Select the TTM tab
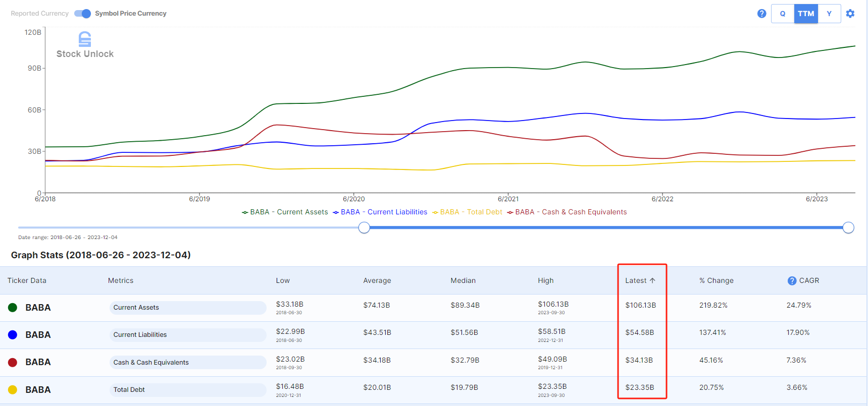Screen dimensions: 868x406 point(806,14)
